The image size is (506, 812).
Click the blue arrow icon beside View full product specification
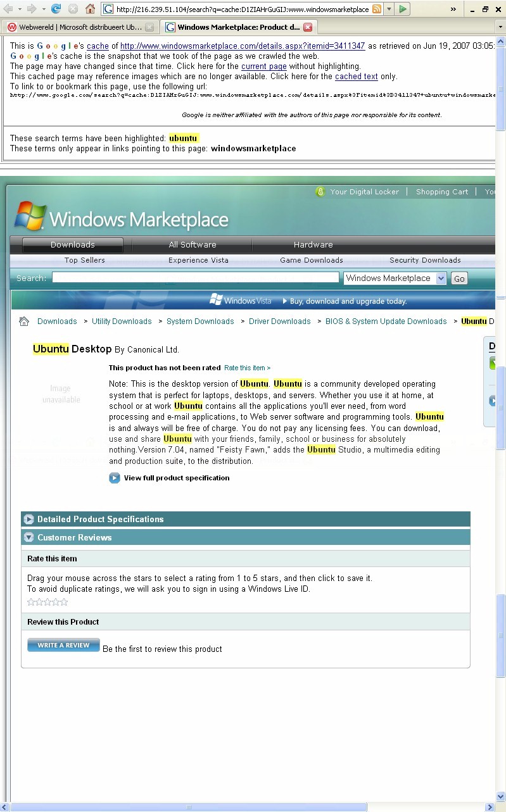click(115, 478)
